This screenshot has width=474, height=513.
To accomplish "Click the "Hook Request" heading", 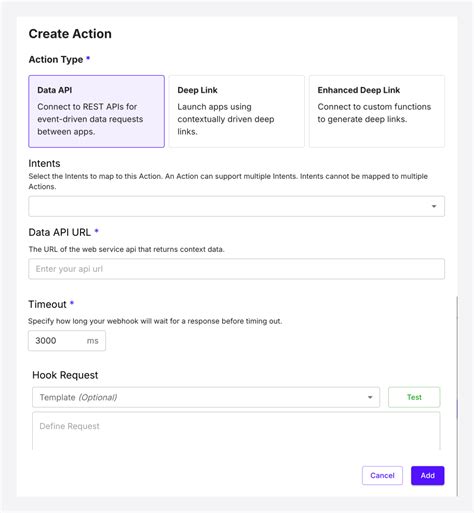I will 65,375.
